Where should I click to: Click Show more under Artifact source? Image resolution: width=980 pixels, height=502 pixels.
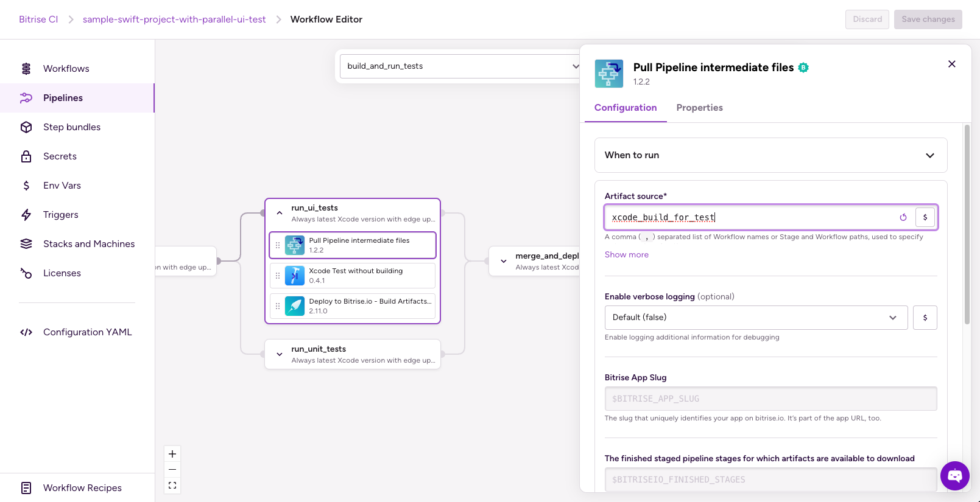coord(627,255)
